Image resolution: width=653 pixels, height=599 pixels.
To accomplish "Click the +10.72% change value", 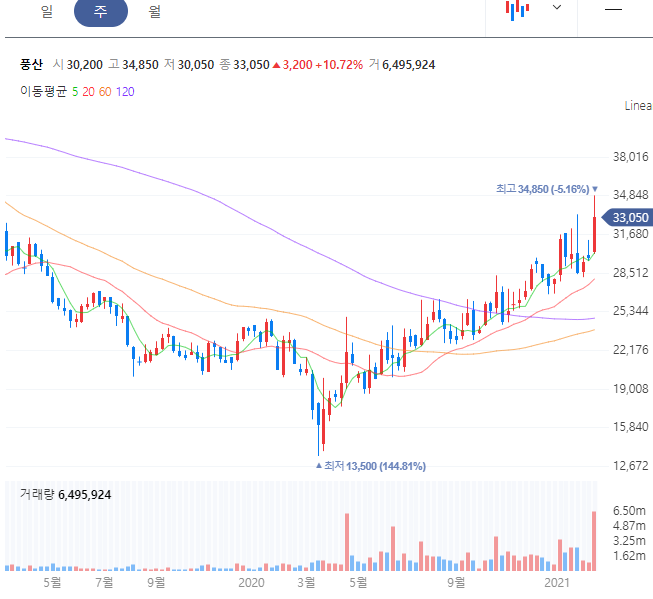I will coord(339,65).
